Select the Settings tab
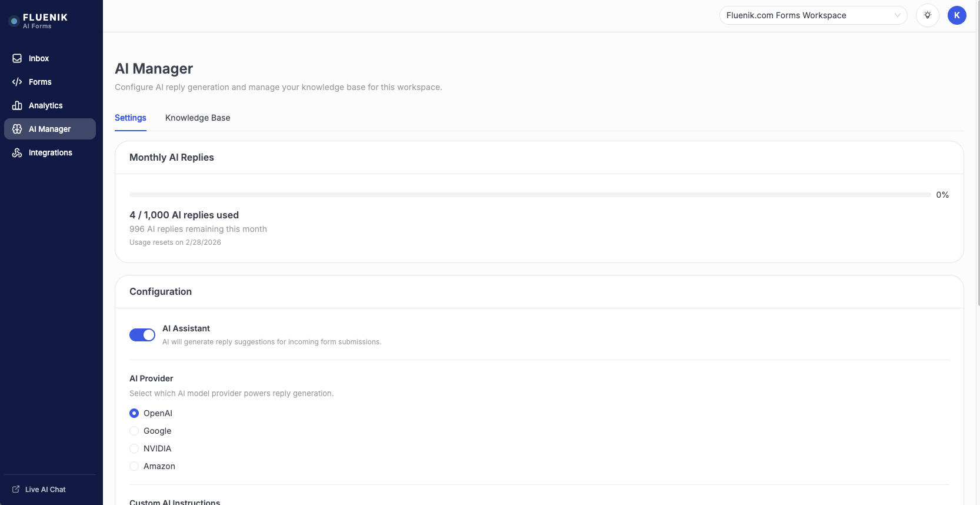Viewport: 980px width, 505px height. point(131,118)
